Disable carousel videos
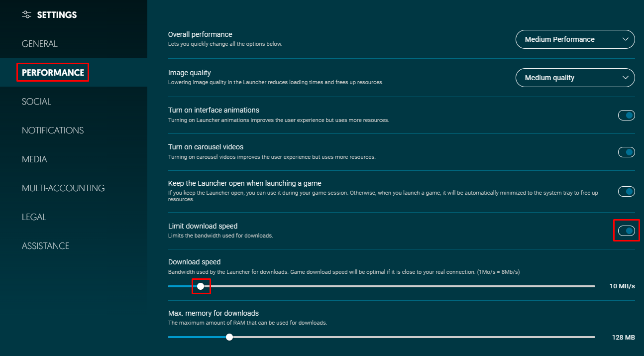 click(626, 152)
